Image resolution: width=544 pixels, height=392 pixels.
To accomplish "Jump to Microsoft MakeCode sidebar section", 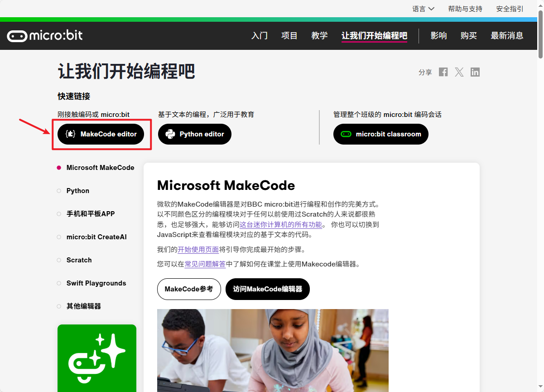I will point(100,168).
